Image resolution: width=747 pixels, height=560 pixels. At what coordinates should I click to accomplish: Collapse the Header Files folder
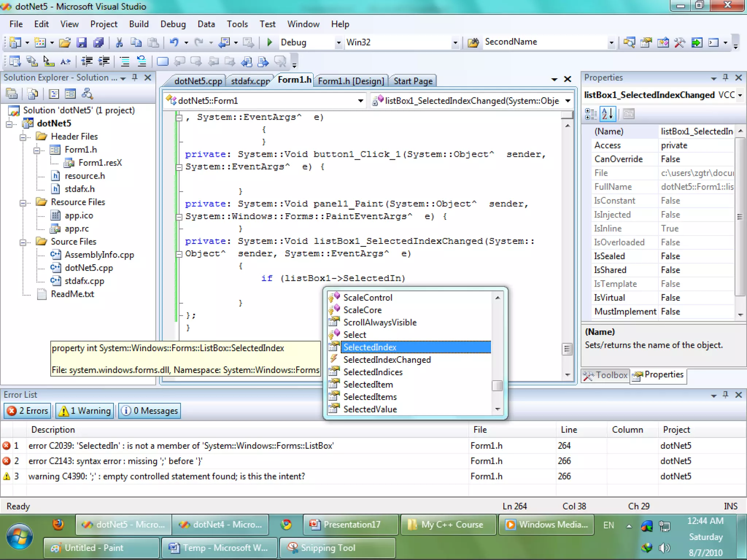[23, 137]
